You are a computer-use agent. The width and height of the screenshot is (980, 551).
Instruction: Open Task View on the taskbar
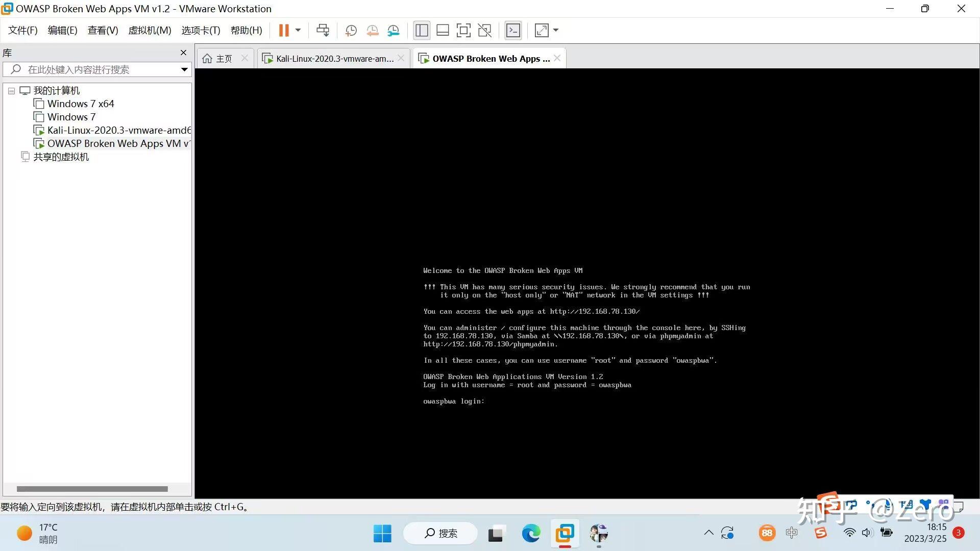pyautogui.click(x=496, y=534)
